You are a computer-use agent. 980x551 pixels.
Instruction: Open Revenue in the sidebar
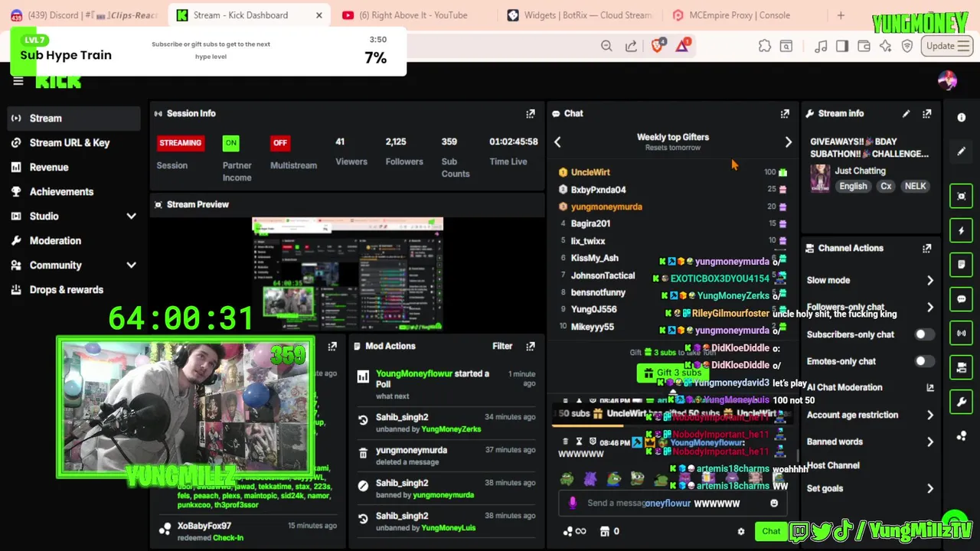click(73, 167)
